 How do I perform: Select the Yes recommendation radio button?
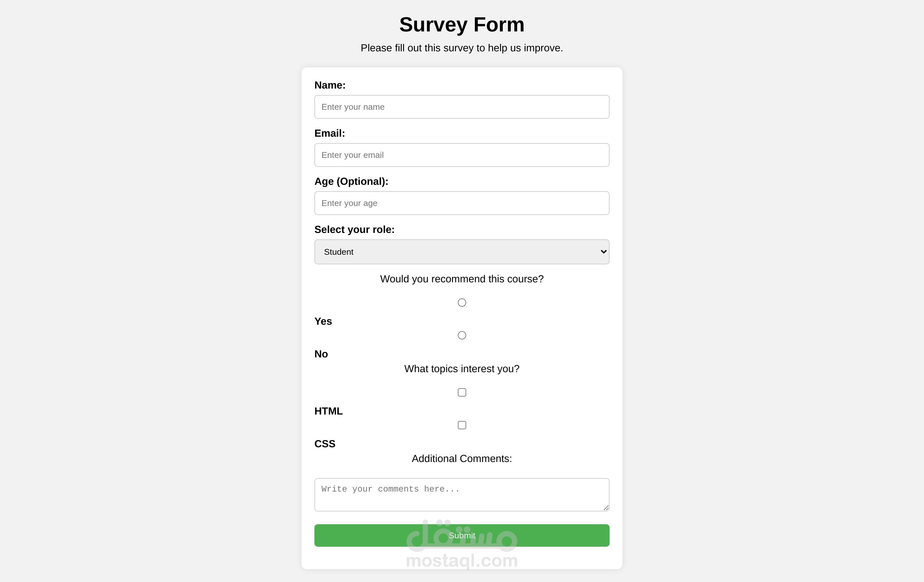[x=462, y=302]
